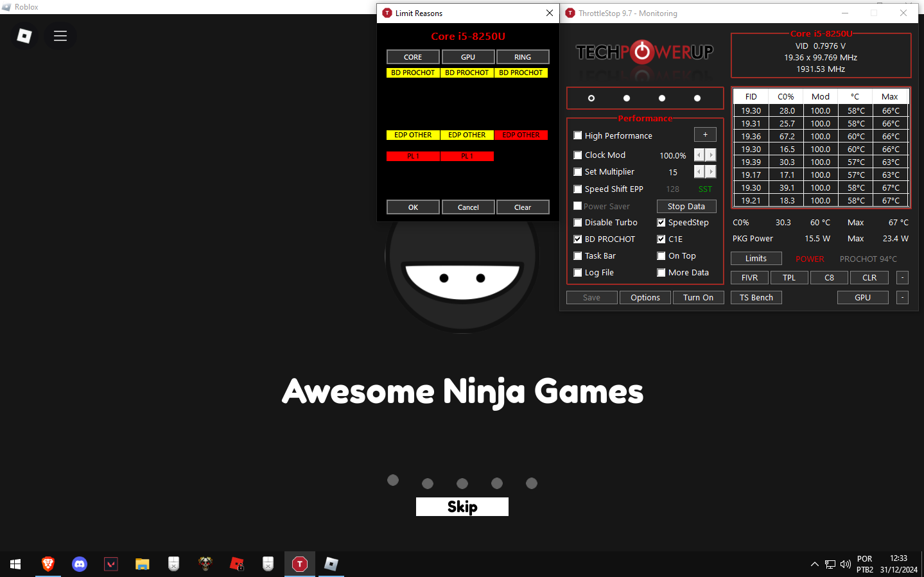The height and width of the screenshot is (577, 924).
Task: Click the green SST label
Action: coord(705,189)
